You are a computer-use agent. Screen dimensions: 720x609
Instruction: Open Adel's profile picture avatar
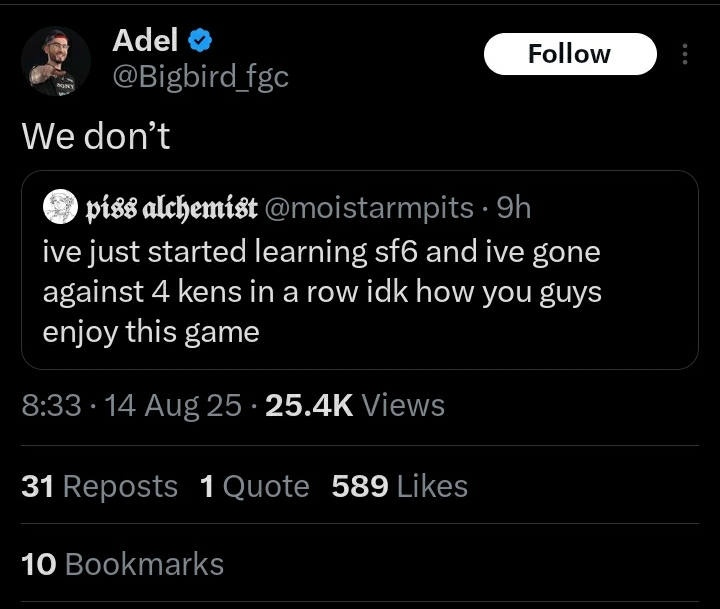point(56,62)
